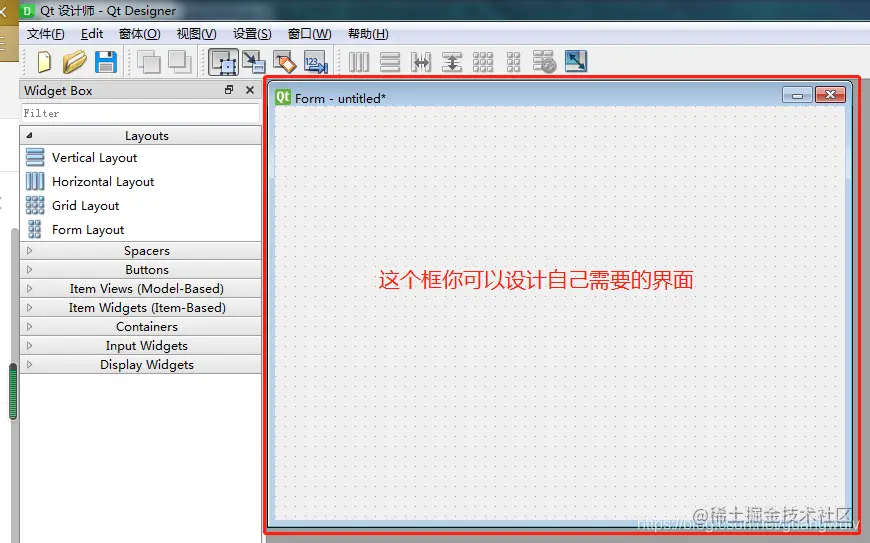This screenshot has width=870, height=543.
Task: Click the Send to Back icon
Action: (149, 62)
